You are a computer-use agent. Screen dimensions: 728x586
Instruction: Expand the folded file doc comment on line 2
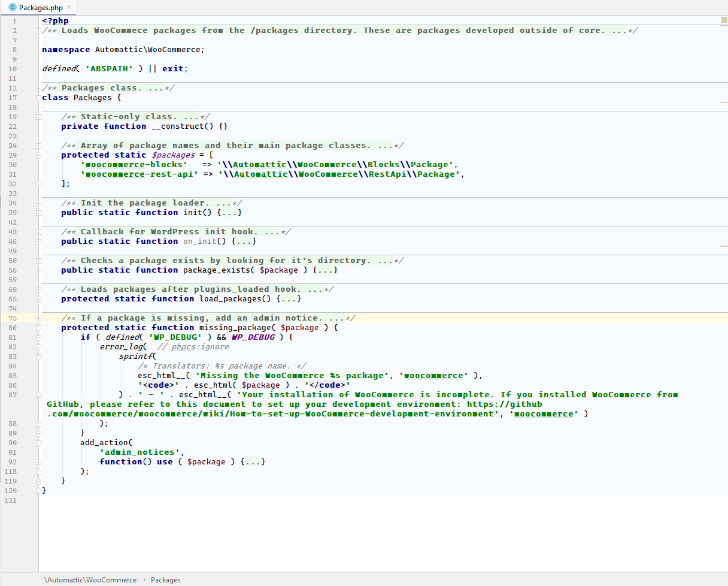click(x=39, y=31)
